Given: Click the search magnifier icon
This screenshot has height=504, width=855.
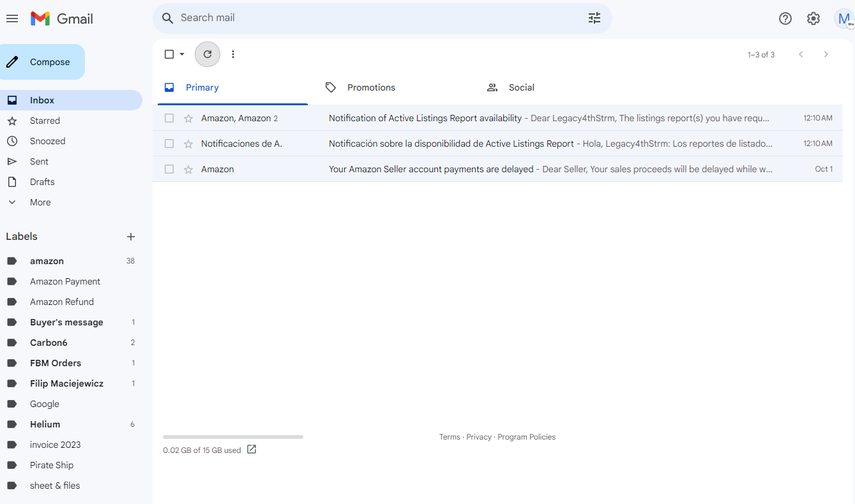Looking at the screenshot, I should tap(168, 18).
